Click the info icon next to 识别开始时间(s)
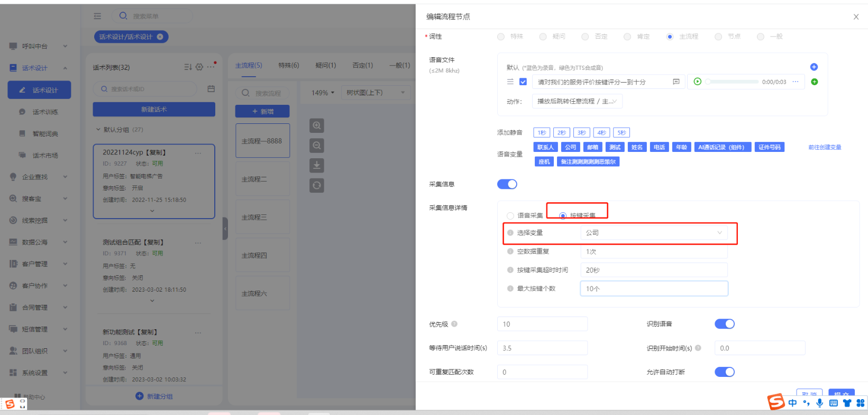This screenshot has width=868, height=415. [x=698, y=348]
